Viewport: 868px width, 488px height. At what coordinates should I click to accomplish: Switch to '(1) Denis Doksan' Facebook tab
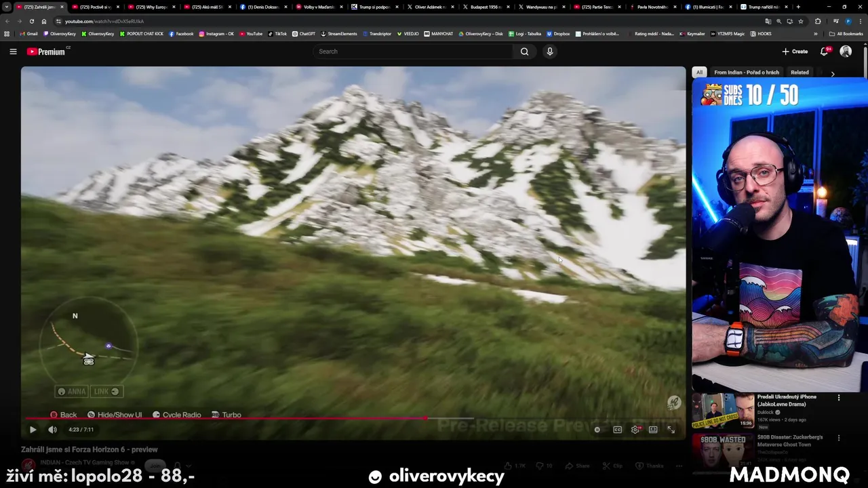click(x=263, y=7)
